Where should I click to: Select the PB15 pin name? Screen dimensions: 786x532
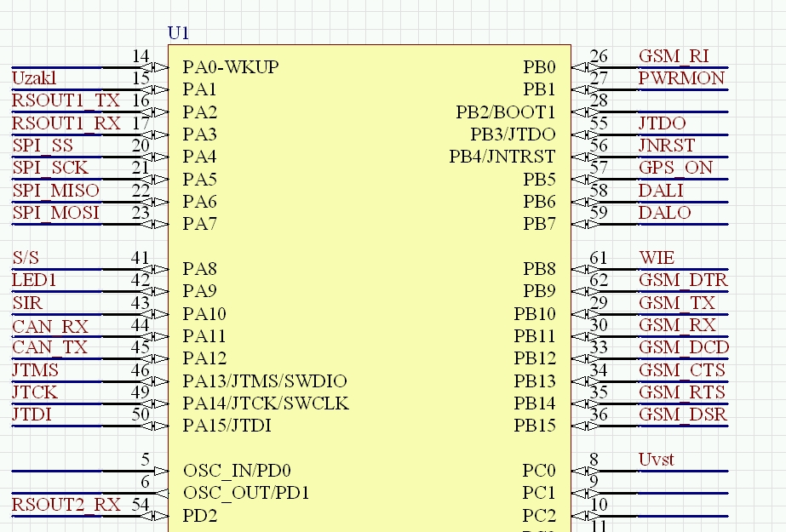(535, 426)
